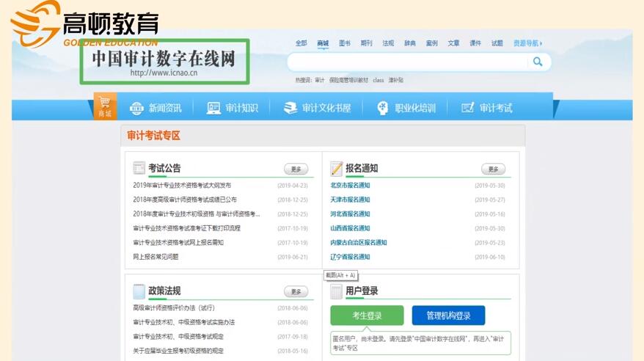Click the 更多 button in 报名通知
Image resolution: width=644 pixels, height=361 pixels.
[493, 169]
